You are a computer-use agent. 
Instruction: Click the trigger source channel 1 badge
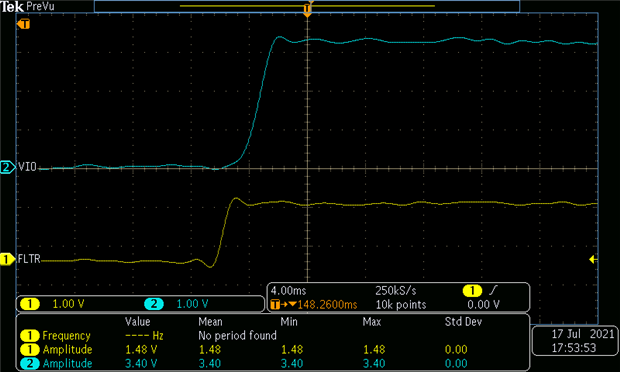coord(472,291)
